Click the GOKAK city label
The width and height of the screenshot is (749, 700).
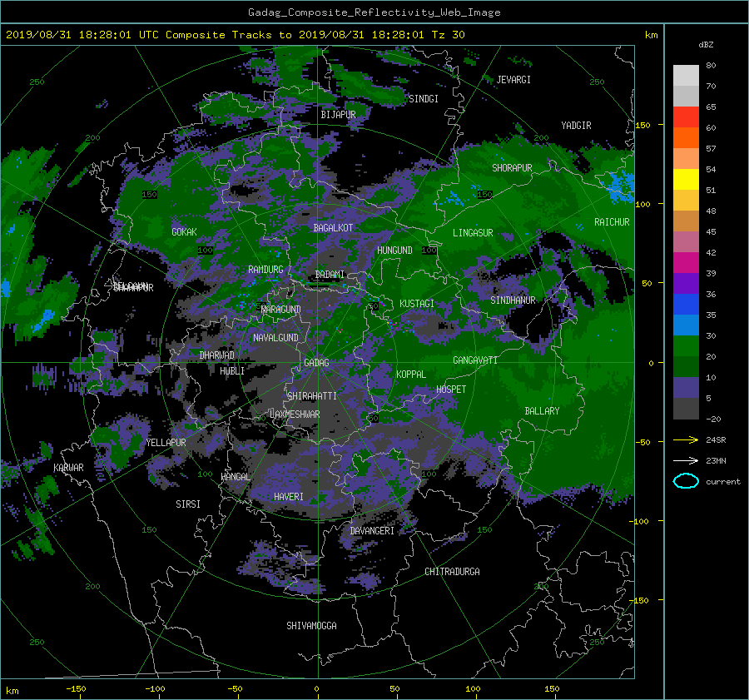(x=184, y=232)
